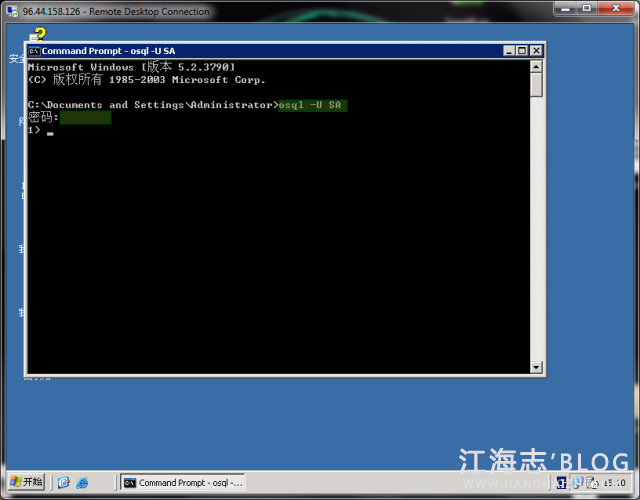640x500 pixels.
Task: Open the desktop icon with yellow question mark
Action: [x=38, y=35]
